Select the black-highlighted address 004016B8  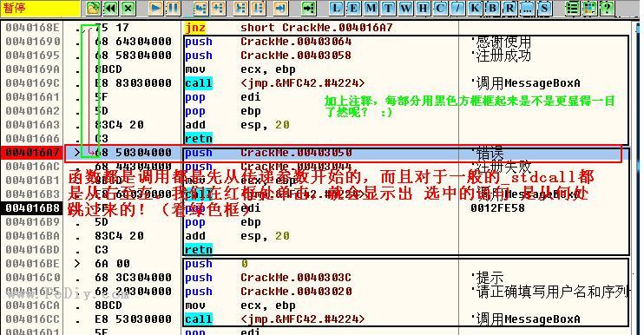(32, 208)
